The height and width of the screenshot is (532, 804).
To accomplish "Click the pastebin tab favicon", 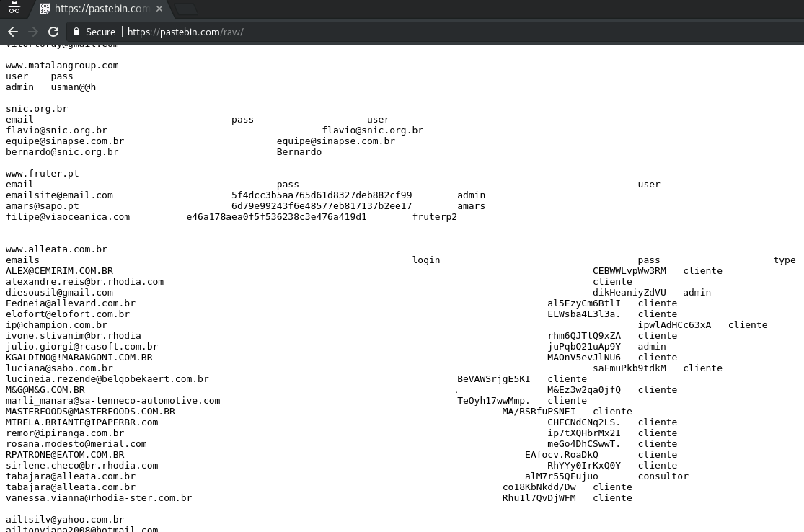I will 45,9.
